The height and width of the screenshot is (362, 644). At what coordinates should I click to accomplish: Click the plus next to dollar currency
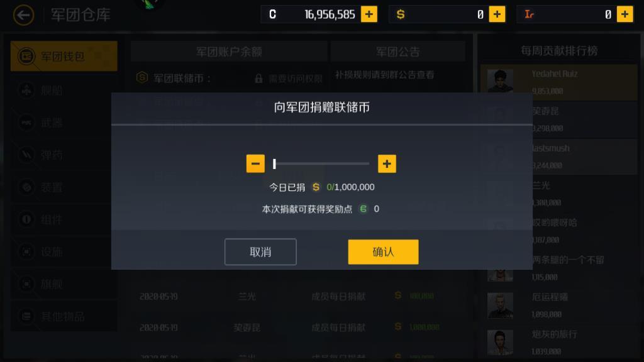[x=497, y=14]
